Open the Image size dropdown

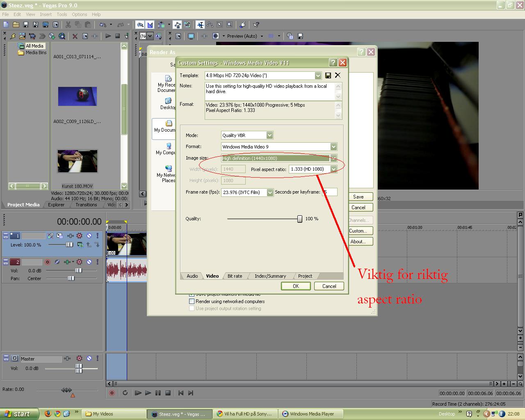click(333, 158)
